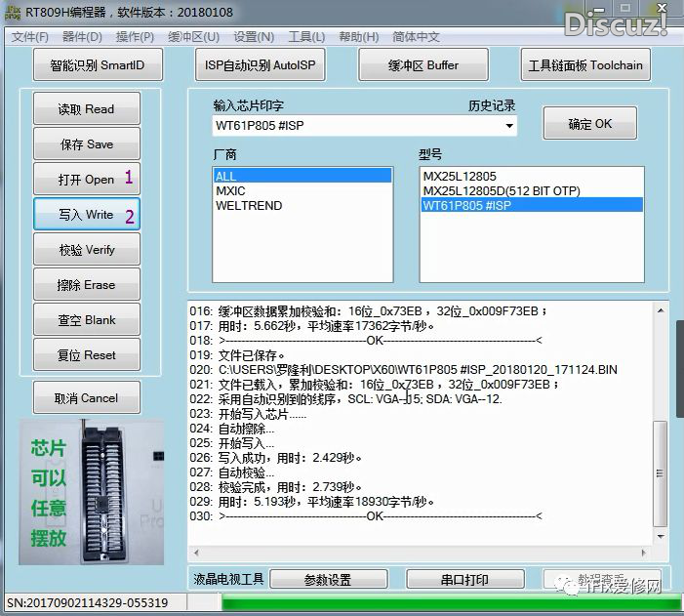Click log line 029 average speed

[x=312, y=502]
